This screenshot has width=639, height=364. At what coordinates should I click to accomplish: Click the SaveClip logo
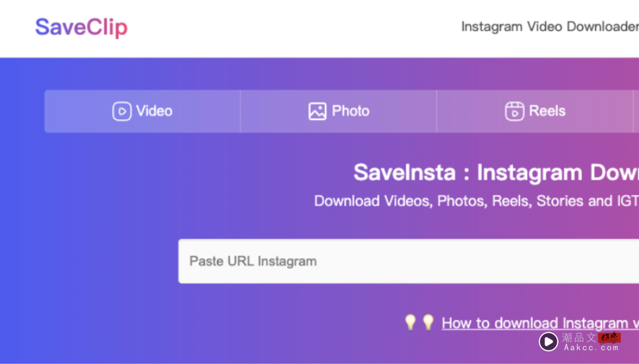(81, 28)
